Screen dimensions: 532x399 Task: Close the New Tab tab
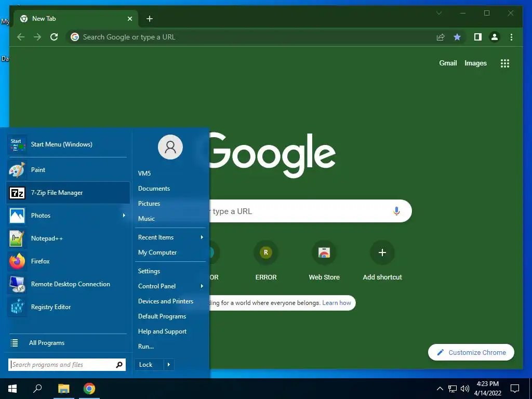[x=129, y=19]
